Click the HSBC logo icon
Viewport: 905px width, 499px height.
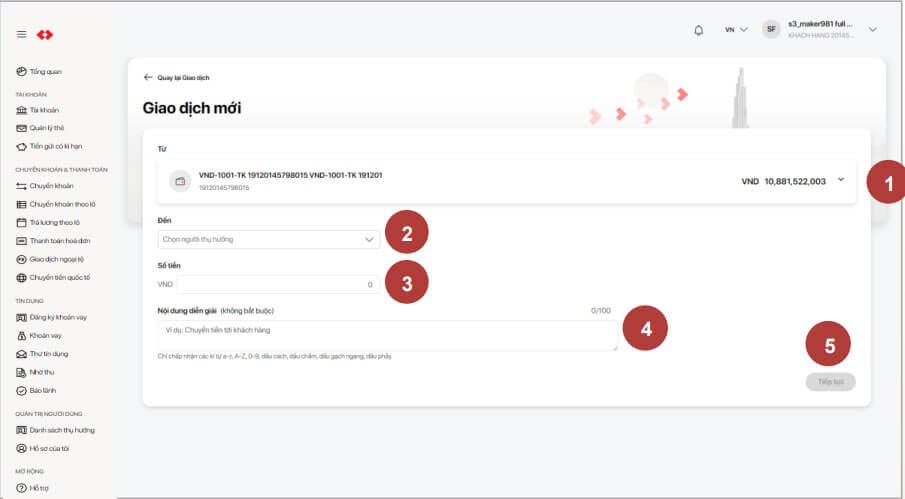pos(44,35)
